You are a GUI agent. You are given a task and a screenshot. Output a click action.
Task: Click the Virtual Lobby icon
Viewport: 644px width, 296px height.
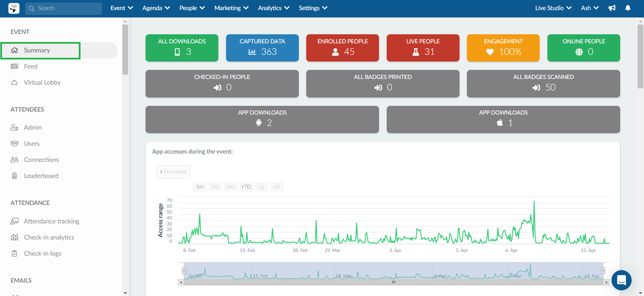tap(14, 82)
